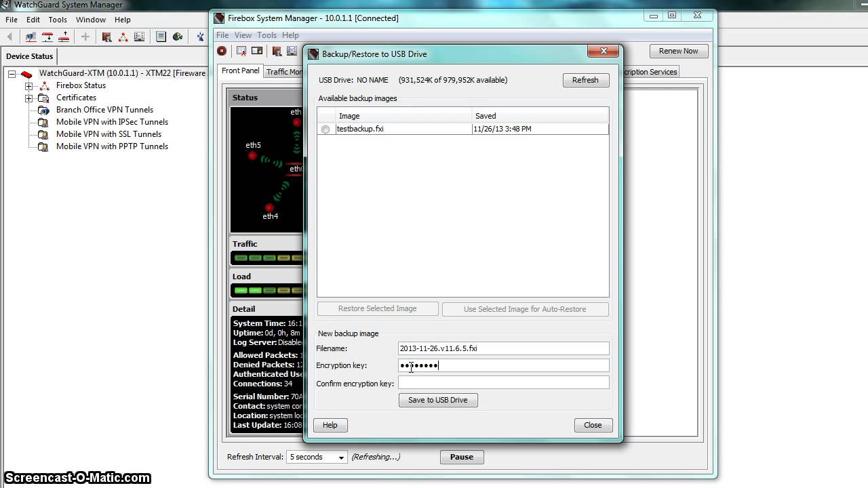Click the Pause button
Image resolution: width=868 pixels, height=488 pixels.
click(x=461, y=457)
